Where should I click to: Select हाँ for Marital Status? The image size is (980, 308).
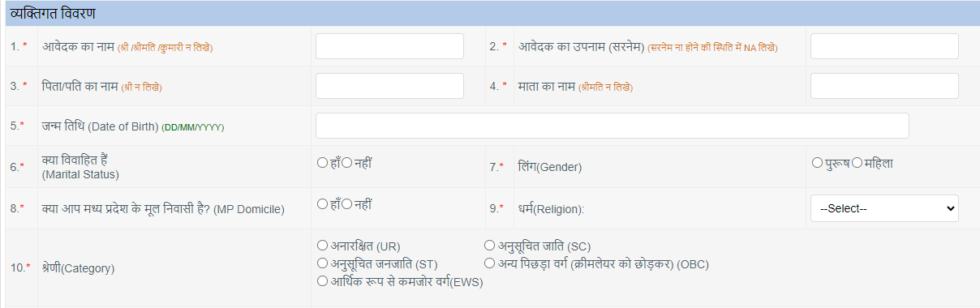[322, 163]
